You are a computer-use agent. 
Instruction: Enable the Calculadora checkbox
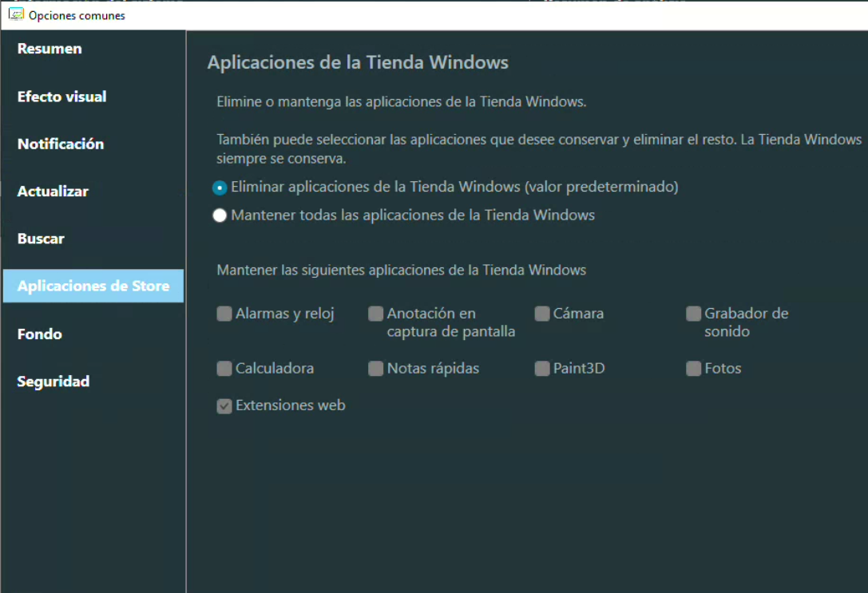point(224,369)
